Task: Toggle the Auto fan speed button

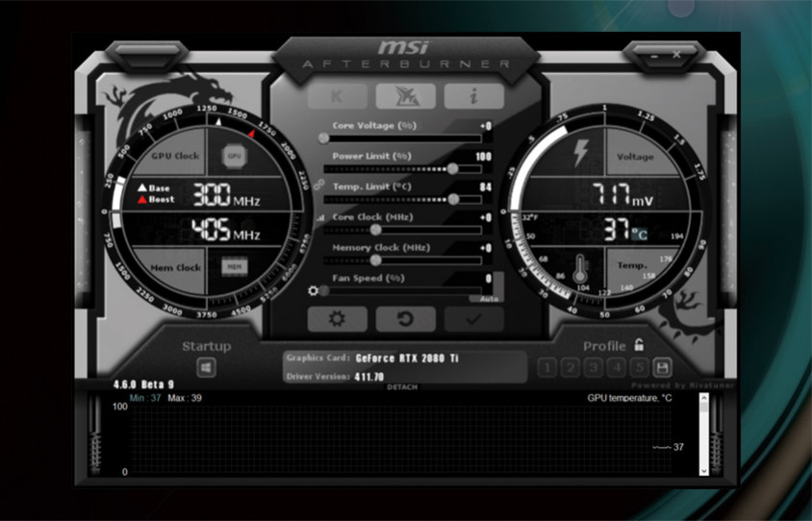Action: [x=490, y=299]
